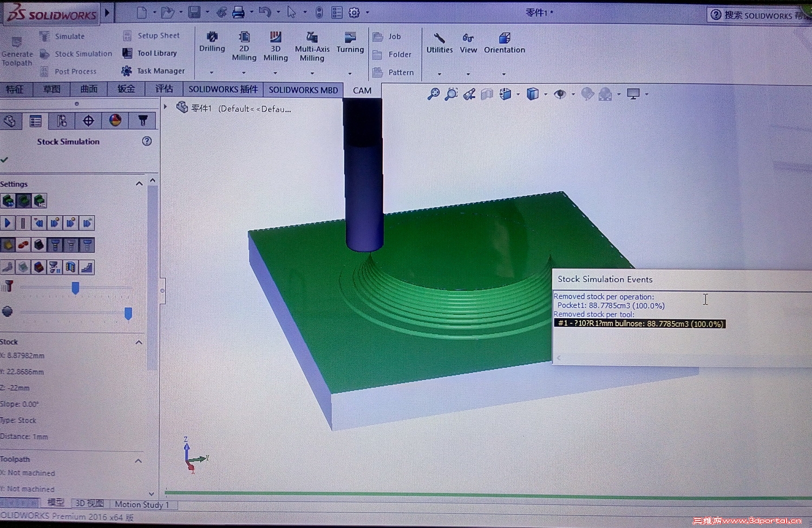Screen dimensions: 812x528
Task: Open the View dropdown arrow in ribbon
Action: click(468, 74)
